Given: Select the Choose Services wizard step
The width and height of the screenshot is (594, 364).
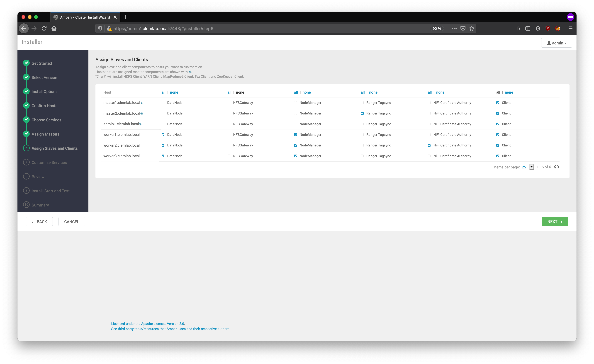Looking at the screenshot, I should tap(46, 120).
